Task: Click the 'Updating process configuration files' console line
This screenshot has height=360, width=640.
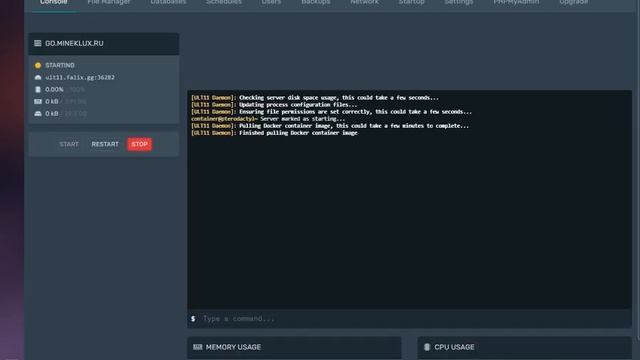Action: click(274, 105)
